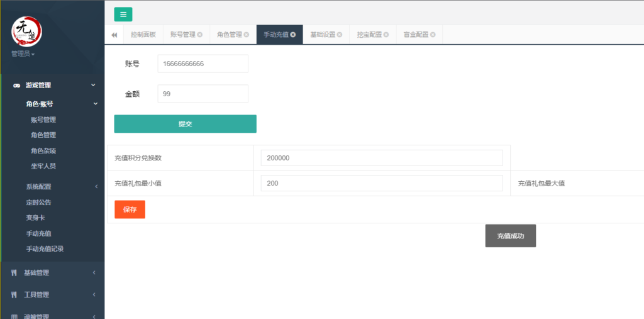Close the 账号管理 tab
The image size is (644, 319).
click(199, 35)
